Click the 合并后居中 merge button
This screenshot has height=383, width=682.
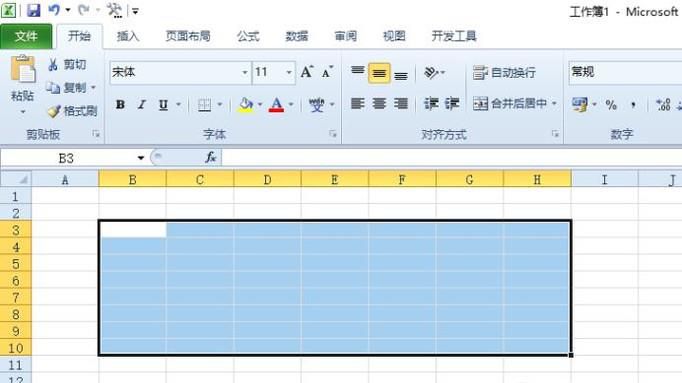510,103
